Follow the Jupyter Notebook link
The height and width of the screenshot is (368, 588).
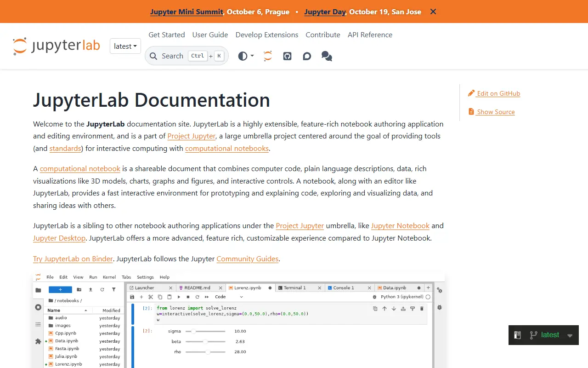(x=400, y=226)
